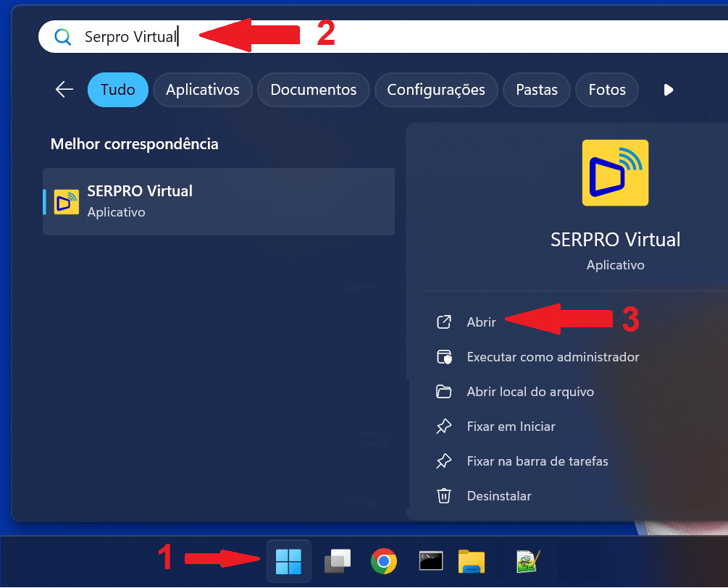Open Task View in the taskbar
Image resolution: width=728 pixels, height=588 pixels.
pyautogui.click(x=338, y=561)
